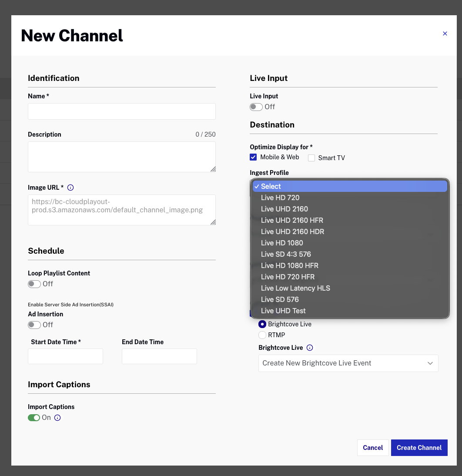
Task: Enable the Ad Insertion toggle
Action: coord(34,325)
